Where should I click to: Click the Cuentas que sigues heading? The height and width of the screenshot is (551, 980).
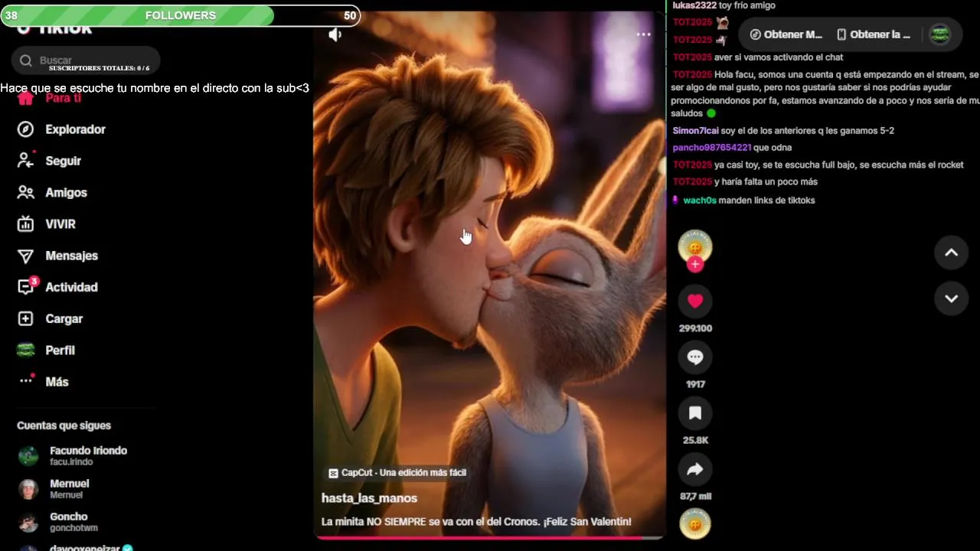pos(64,425)
